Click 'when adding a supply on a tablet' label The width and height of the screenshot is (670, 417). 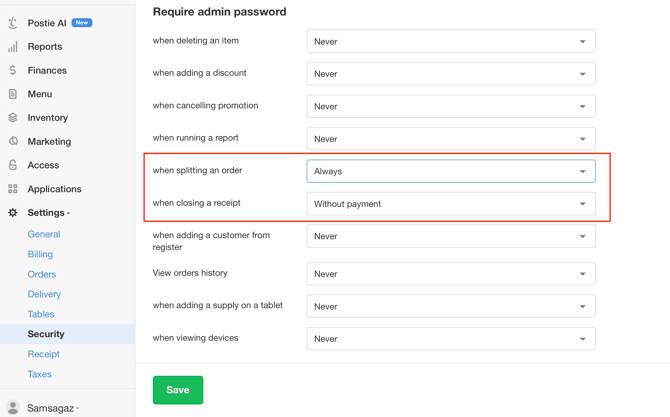[218, 305]
